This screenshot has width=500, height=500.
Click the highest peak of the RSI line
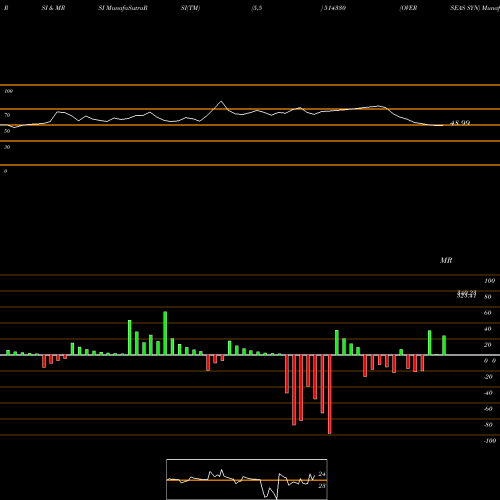click(221, 101)
